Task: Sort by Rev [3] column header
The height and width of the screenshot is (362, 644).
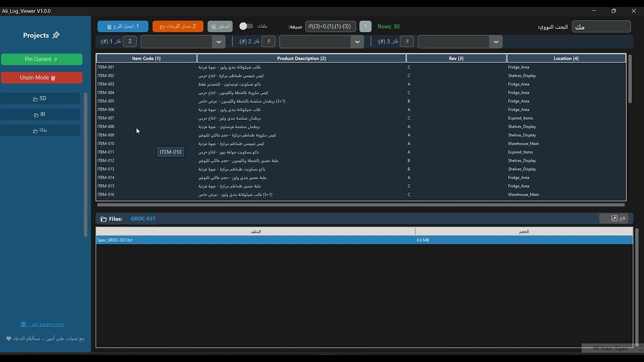Action: [456, 58]
